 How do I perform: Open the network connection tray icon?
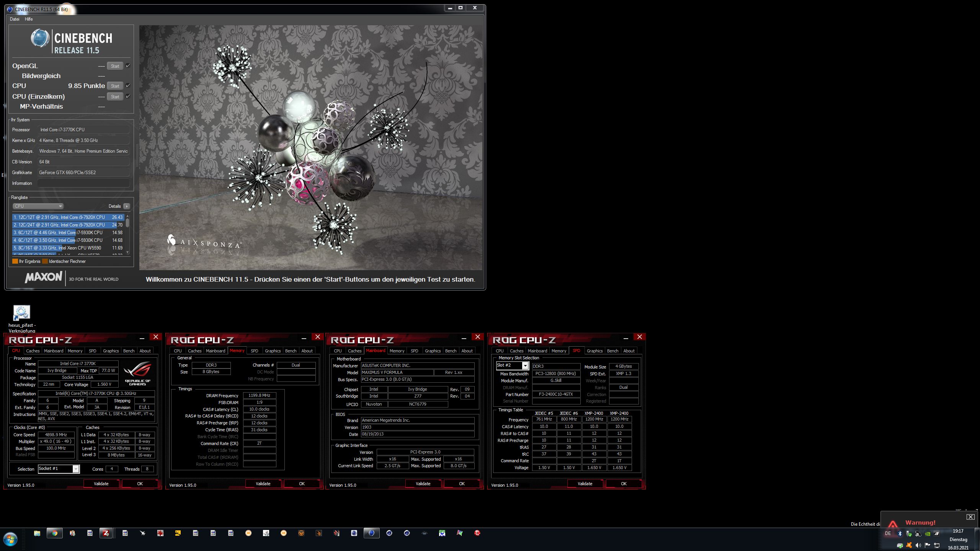click(937, 545)
